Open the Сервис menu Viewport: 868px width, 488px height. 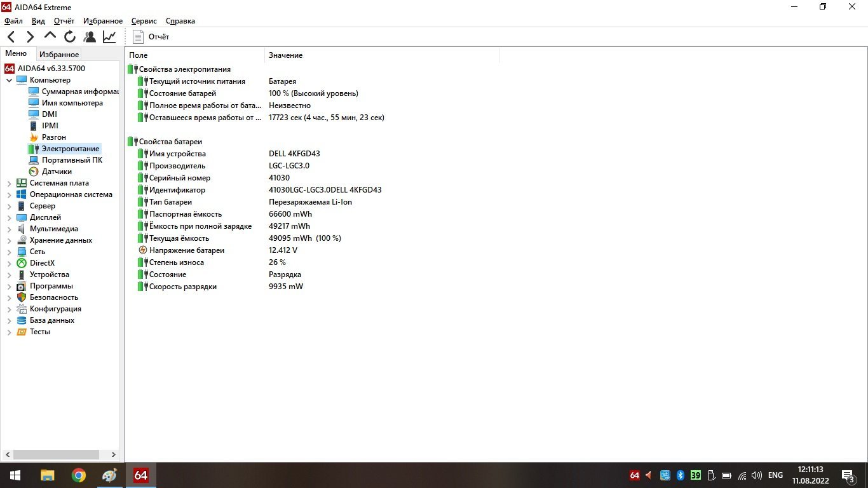click(144, 21)
